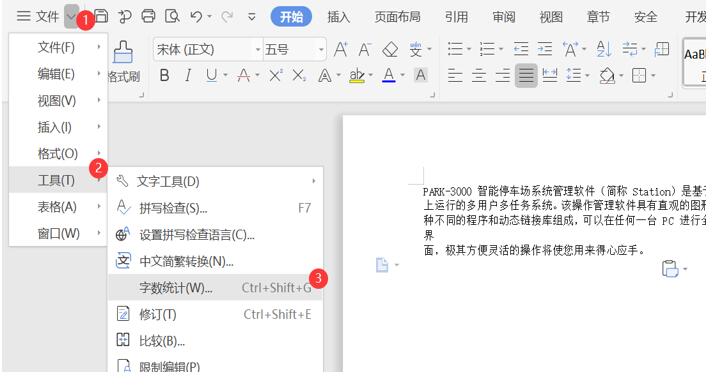Click the Undo arrow icon
The height and width of the screenshot is (390, 712).
tap(196, 16)
